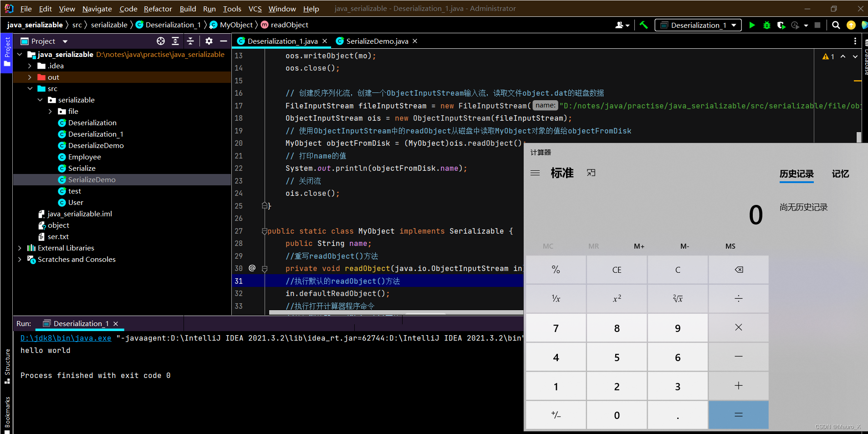This screenshot has height=434, width=868.
Task: Click the editor horizontal scrollbar
Action: (396, 312)
